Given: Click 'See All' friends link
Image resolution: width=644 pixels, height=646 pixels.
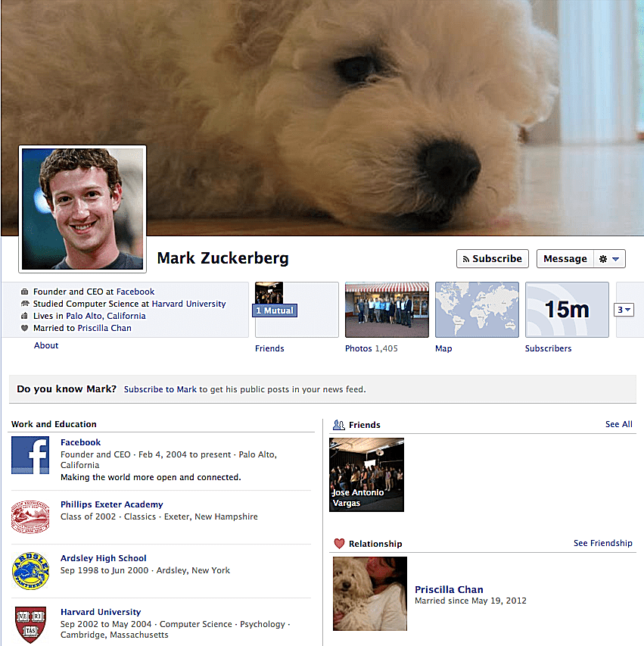Looking at the screenshot, I should [619, 424].
